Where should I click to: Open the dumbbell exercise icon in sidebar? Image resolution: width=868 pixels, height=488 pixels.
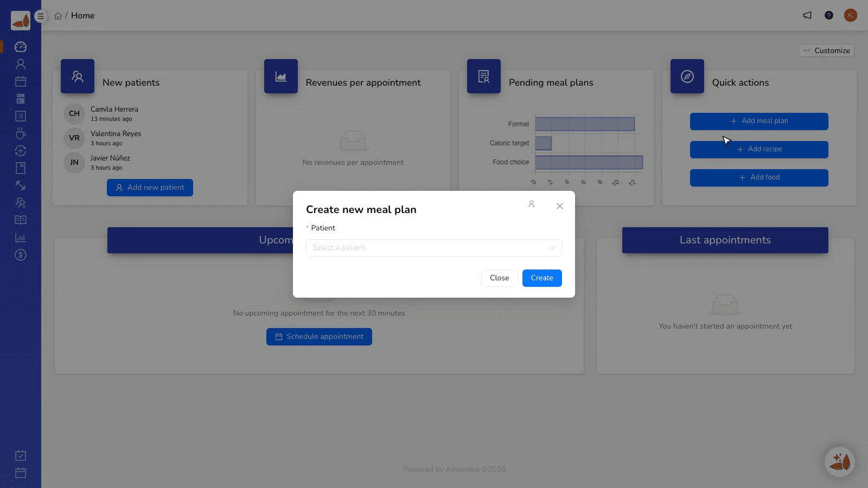21,185
